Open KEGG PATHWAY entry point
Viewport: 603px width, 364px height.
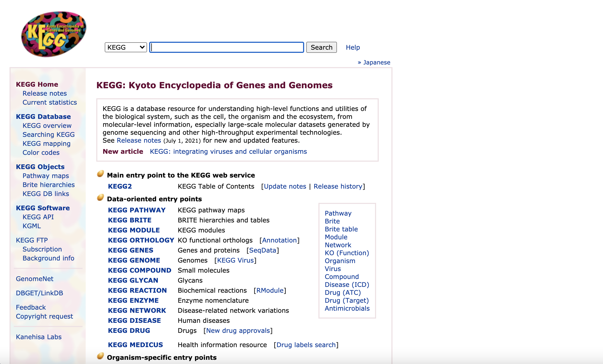click(137, 210)
